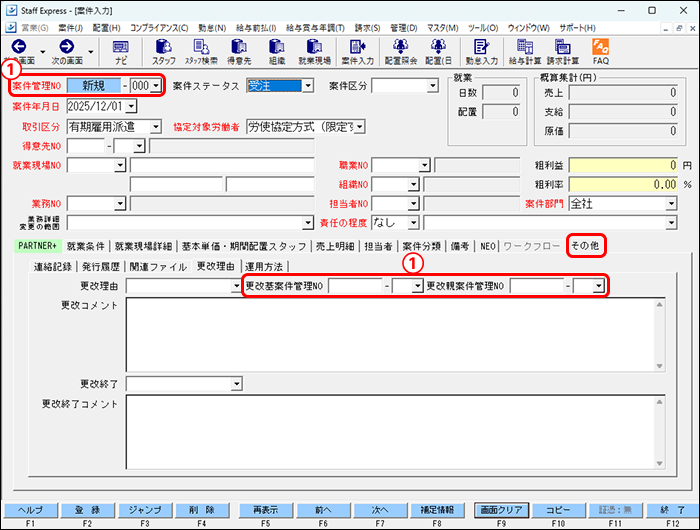700x530 pixels.
Task: Open the 更改理由 dropdown
Action: pyautogui.click(x=237, y=286)
